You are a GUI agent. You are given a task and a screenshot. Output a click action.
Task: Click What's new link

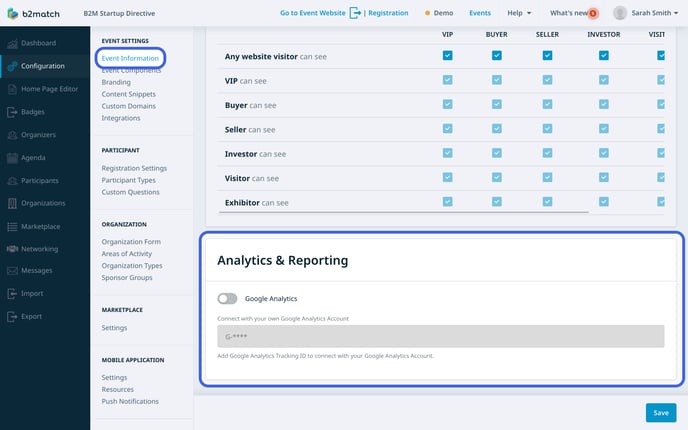(569, 13)
